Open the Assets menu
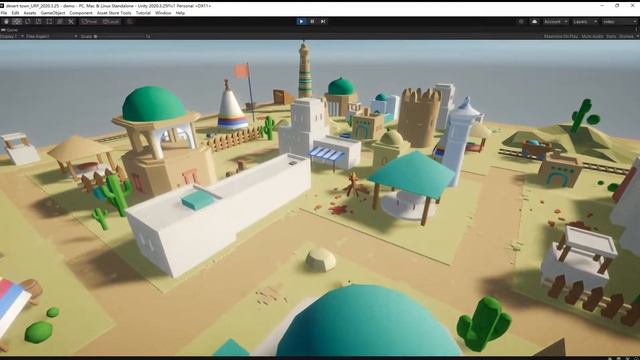Screen dimensions: 640x360 30,13
